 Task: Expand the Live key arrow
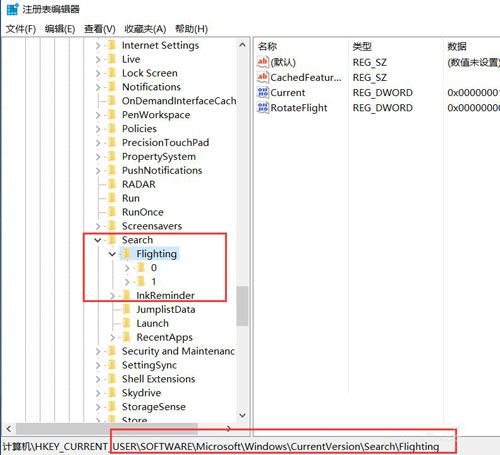click(x=98, y=59)
